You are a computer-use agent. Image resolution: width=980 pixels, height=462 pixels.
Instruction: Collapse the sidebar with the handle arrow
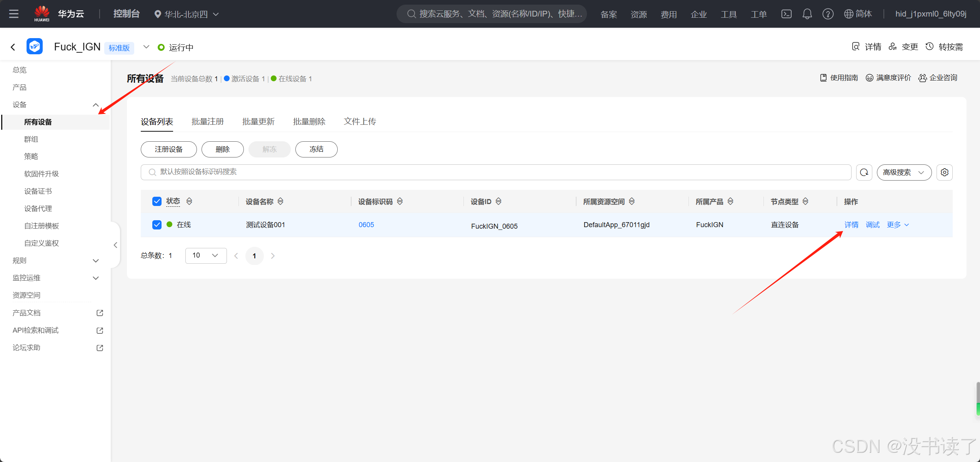pos(115,245)
